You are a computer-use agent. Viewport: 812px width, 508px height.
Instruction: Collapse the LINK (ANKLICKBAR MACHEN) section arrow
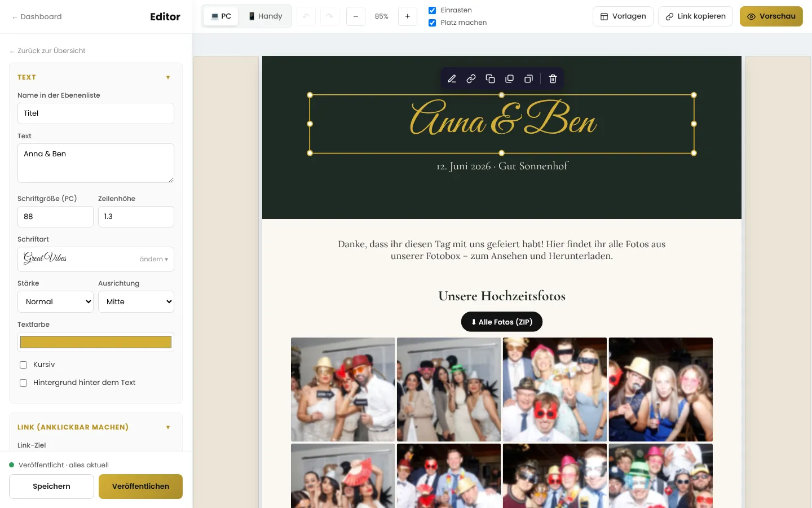pos(168,427)
